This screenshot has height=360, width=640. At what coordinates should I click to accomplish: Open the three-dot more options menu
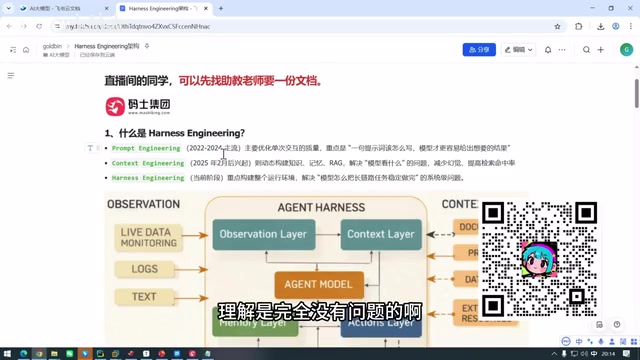pyautogui.click(x=562, y=50)
